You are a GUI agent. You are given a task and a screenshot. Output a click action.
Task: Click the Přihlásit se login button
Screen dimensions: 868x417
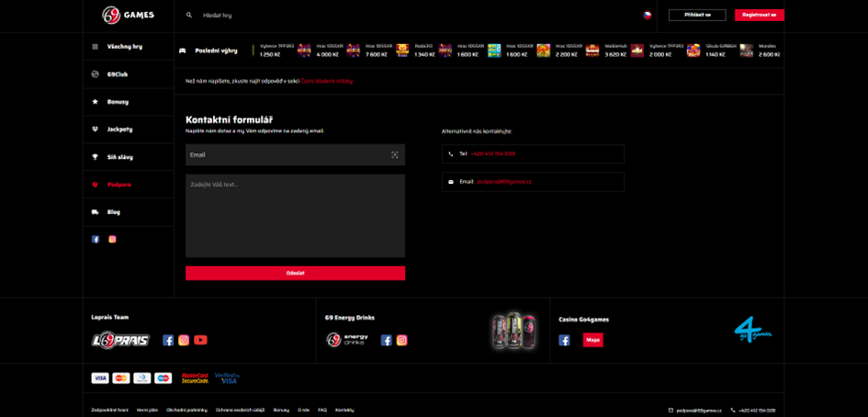[697, 16]
